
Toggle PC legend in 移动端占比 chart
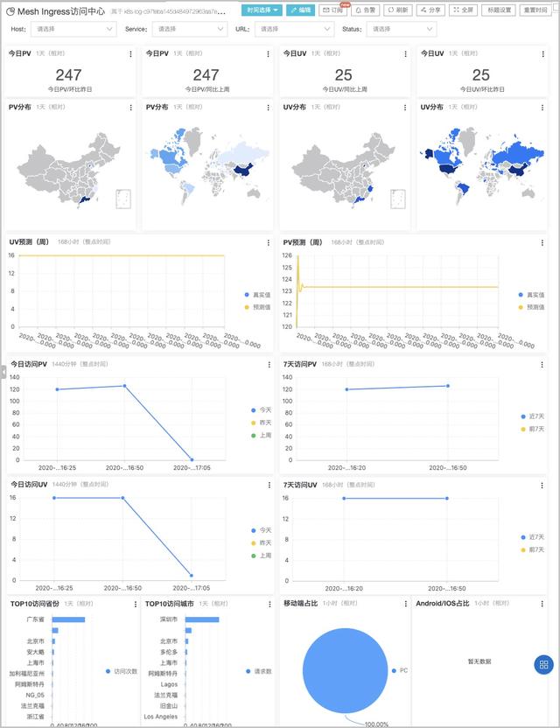(400, 670)
